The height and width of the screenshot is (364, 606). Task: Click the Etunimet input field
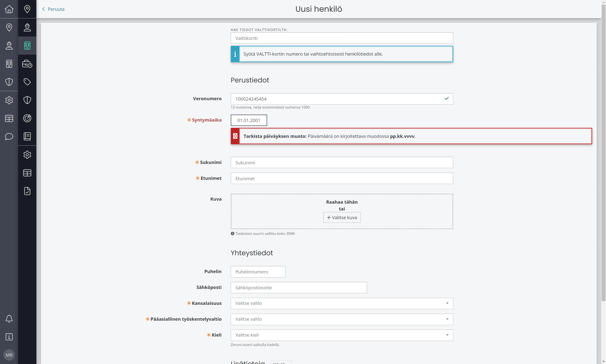pos(342,178)
